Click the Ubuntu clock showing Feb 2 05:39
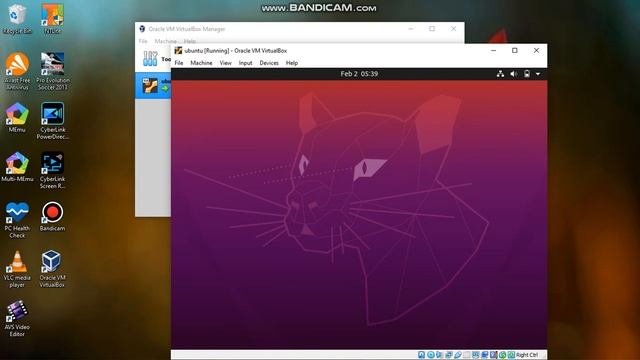The height and width of the screenshot is (360, 640). coord(359,74)
